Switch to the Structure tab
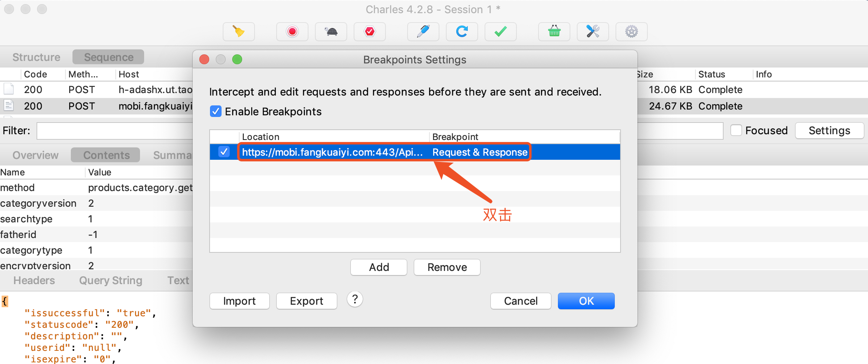The width and height of the screenshot is (868, 364). pyautogui.click(x=36, y=57)
